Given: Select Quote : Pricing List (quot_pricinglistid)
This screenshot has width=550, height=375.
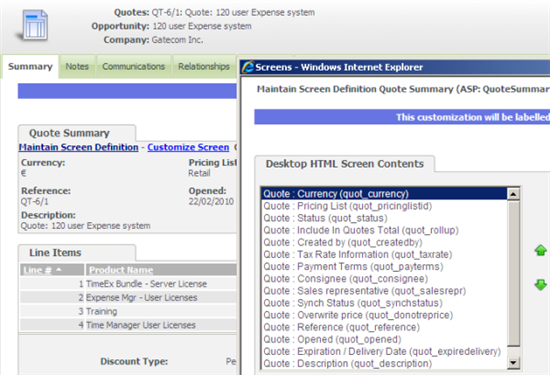Looking at the screenshot, I should 384,206.
